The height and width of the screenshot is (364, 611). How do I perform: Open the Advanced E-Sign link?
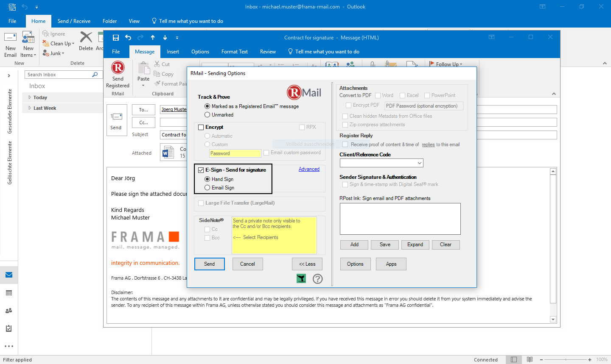(309, 169)
